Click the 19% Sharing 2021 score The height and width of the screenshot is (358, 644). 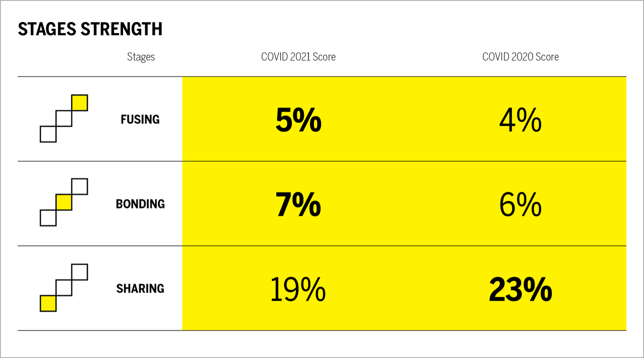(x=298, y=289)
